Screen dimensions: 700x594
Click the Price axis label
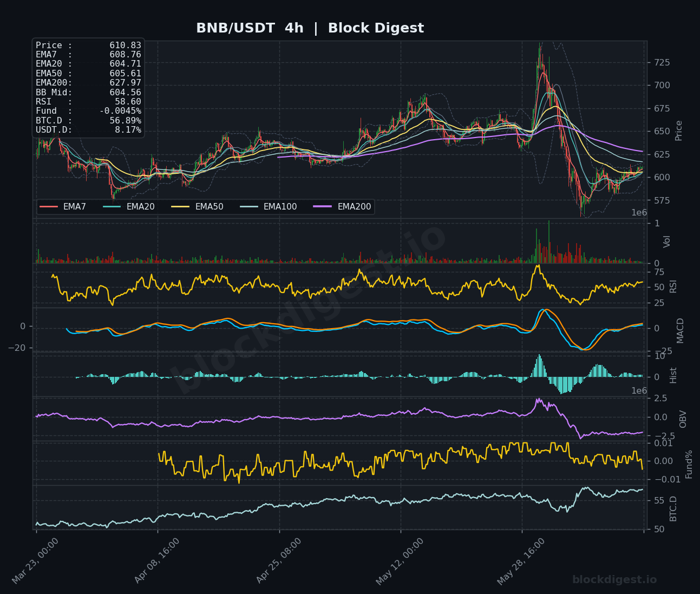click(678, 130)
